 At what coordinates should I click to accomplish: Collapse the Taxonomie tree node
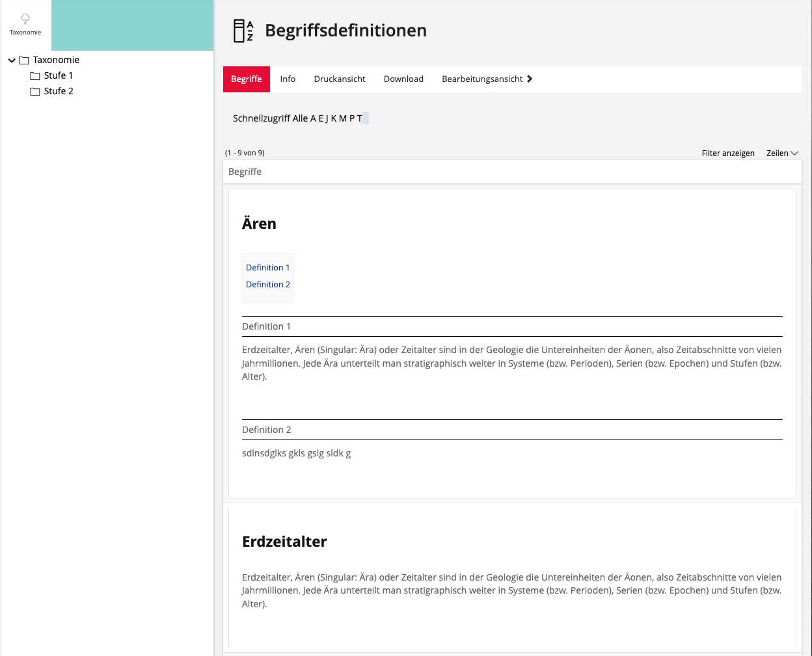[x=12, y=60]
